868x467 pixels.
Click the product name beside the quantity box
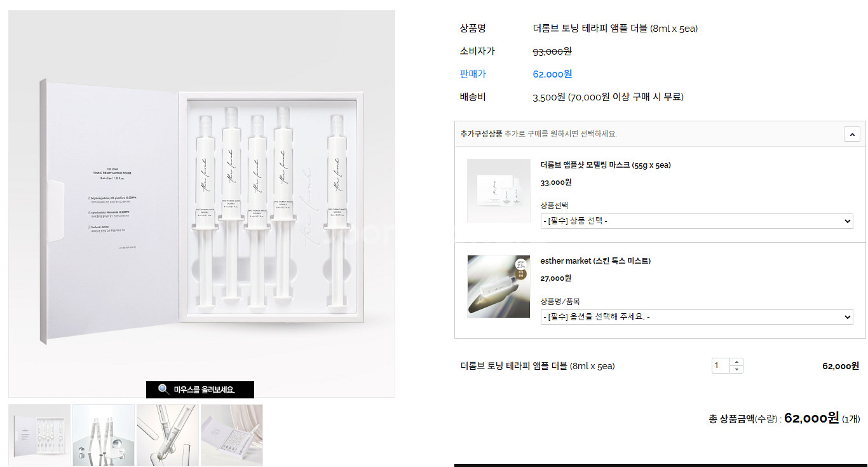point(537,366)
